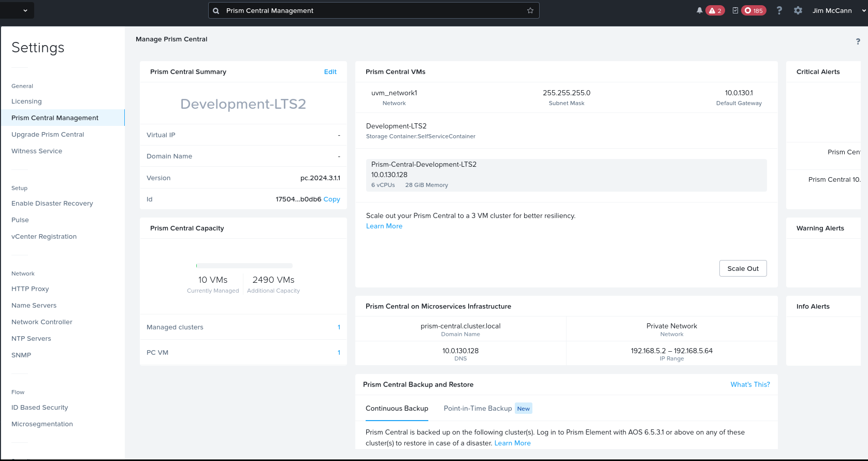Open Upgrade Prism Central in settings sidebar
868x461 pixels.
[x=48, y=135]
